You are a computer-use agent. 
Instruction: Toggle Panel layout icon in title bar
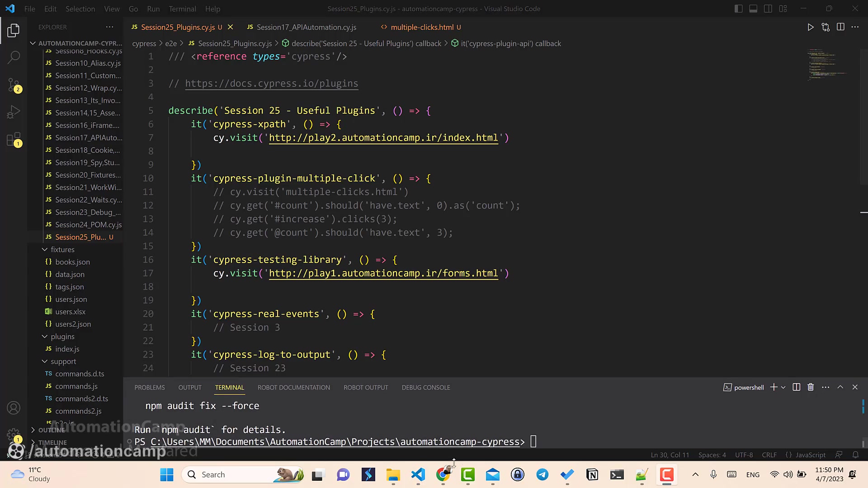tap(753, 9)
